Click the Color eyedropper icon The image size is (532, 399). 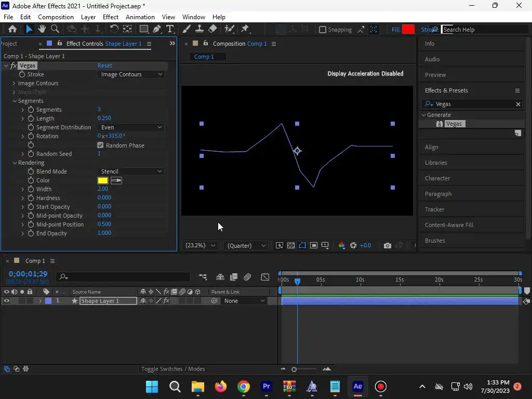[116, 180]
